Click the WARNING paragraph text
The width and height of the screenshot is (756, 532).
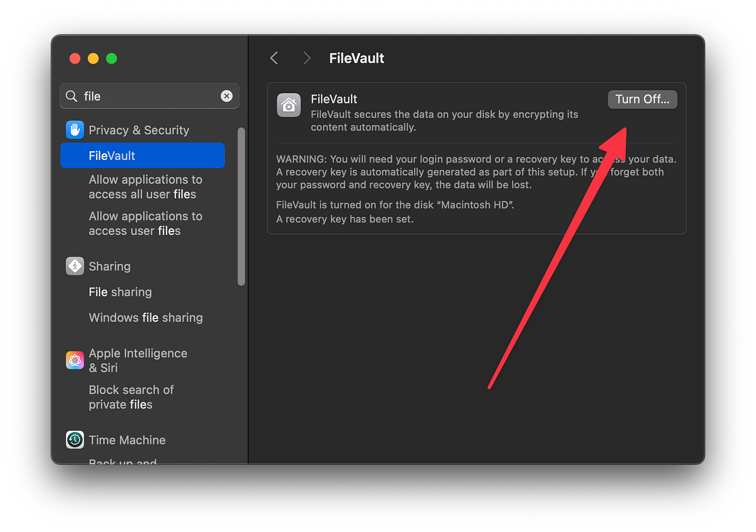(476, 172)
